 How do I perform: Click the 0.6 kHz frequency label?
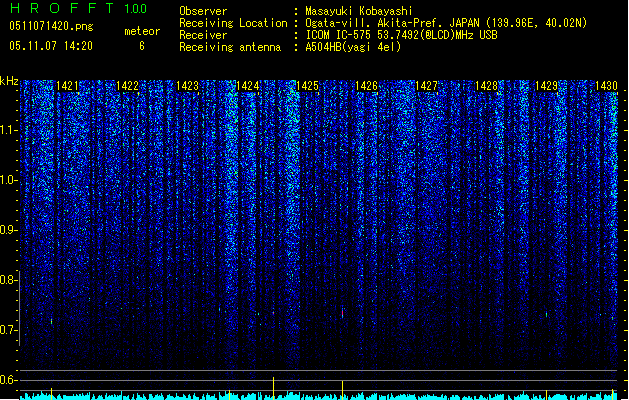click(8, 380)
